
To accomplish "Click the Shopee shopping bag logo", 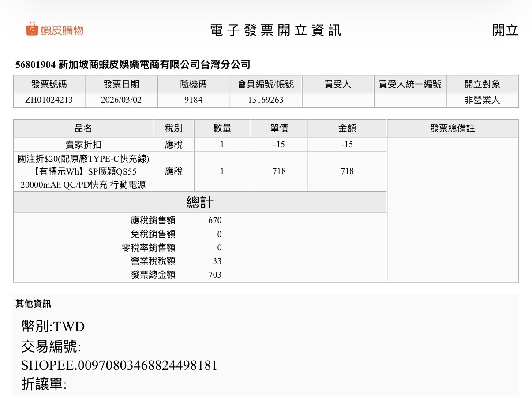I will pos(33,30).
